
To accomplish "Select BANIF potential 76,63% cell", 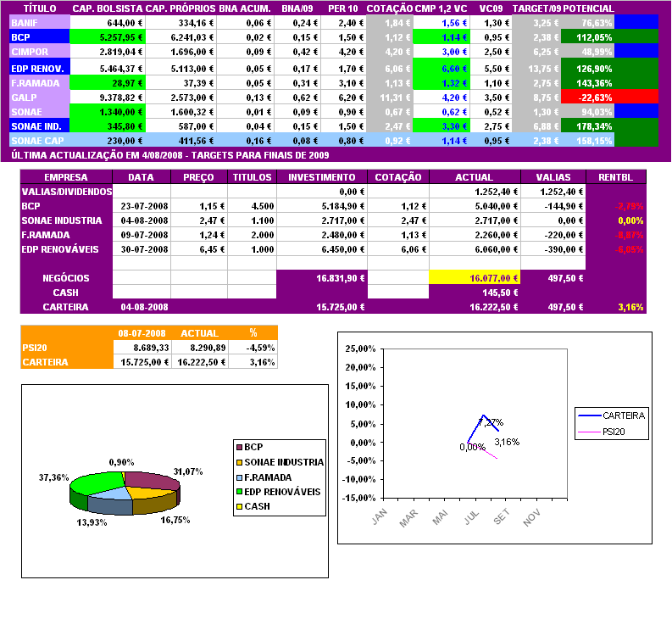I will click(x=587, y=23).
